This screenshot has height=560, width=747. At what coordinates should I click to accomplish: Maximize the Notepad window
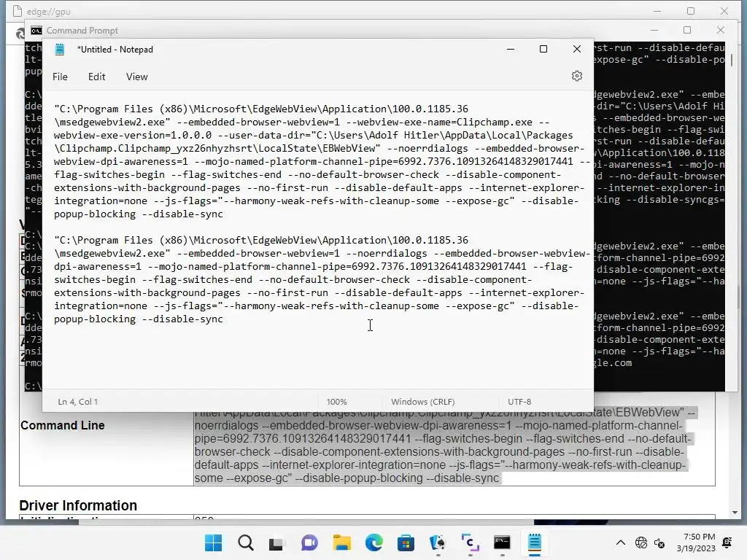click(543, 49)
